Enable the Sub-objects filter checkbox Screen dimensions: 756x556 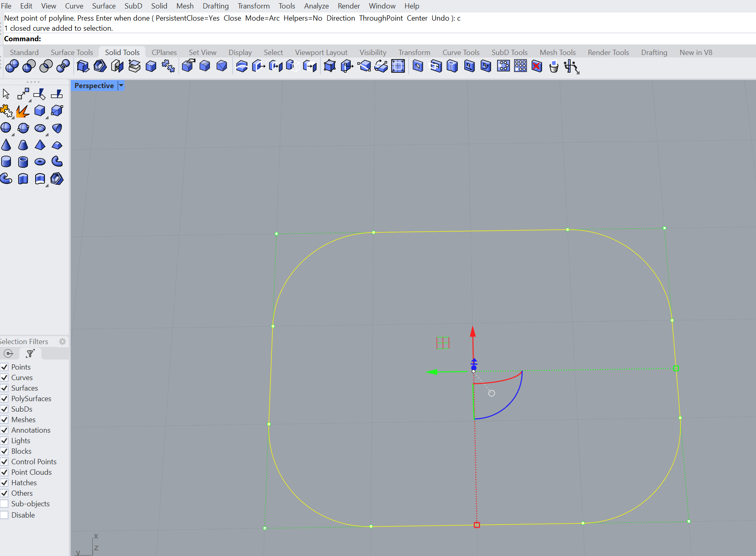tap(4, 504)
